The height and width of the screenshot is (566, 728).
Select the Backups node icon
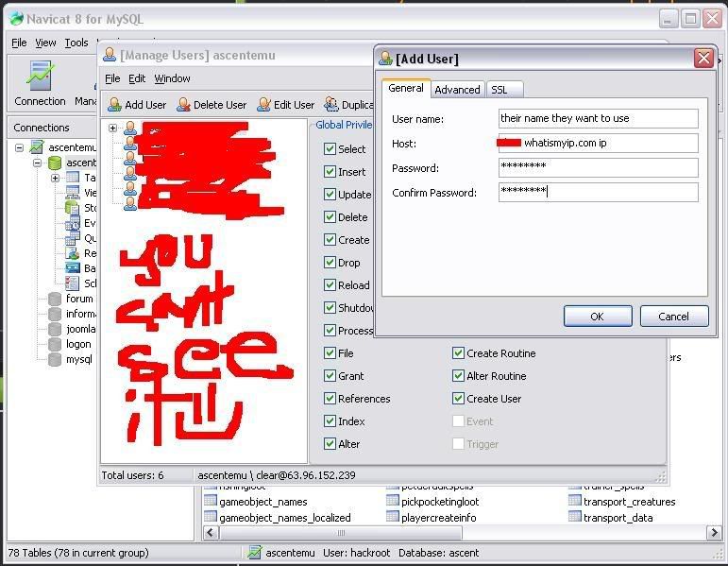pos(73,268)
